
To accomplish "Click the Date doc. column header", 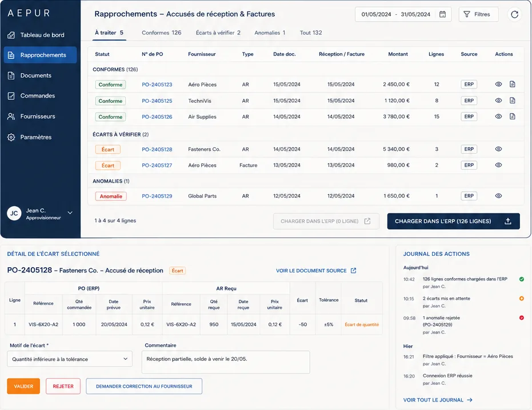I will 285,54.
